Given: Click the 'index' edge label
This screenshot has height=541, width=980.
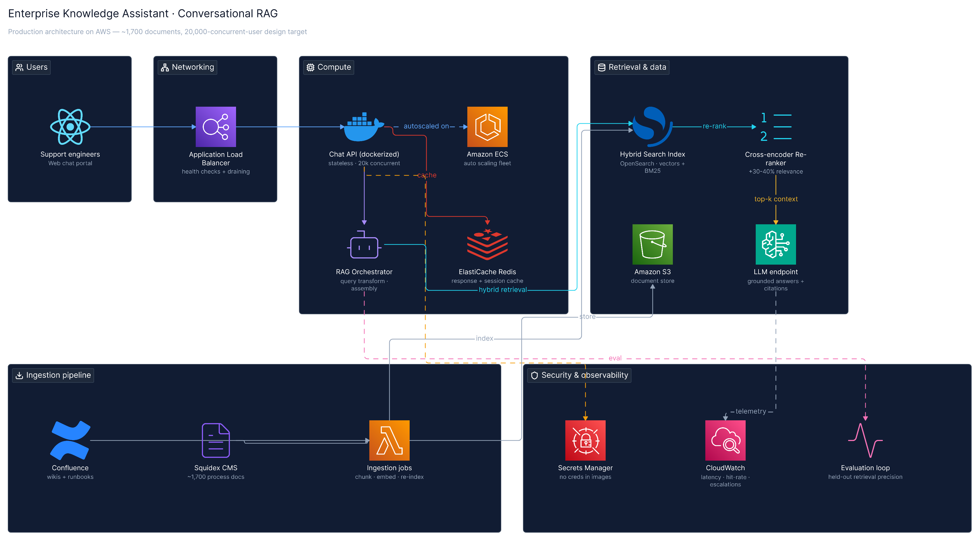Looking at the screenshot, I should point(484,338).
